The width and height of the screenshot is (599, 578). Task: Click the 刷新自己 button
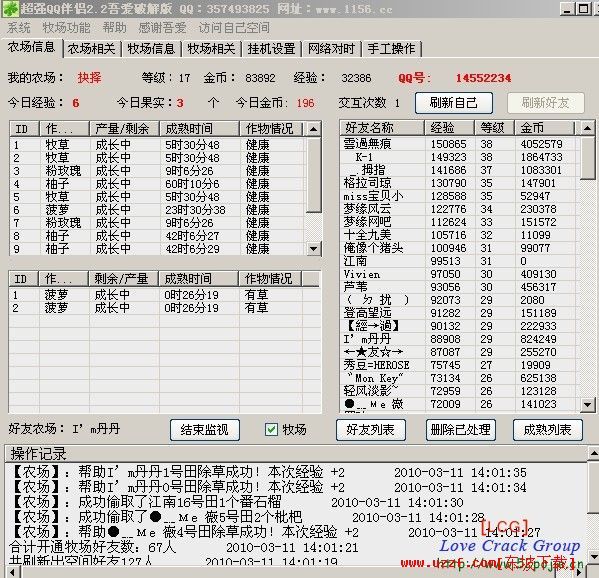(454, 103)
